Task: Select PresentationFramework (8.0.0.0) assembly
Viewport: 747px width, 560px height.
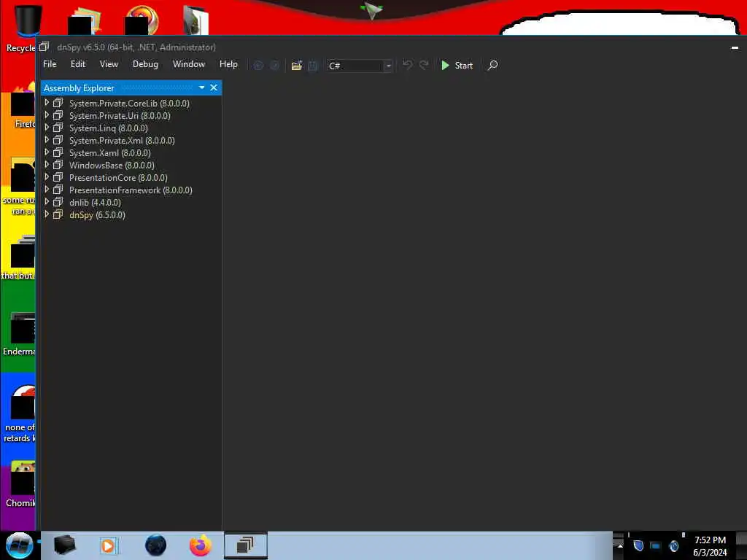Action: coord(131,190)
